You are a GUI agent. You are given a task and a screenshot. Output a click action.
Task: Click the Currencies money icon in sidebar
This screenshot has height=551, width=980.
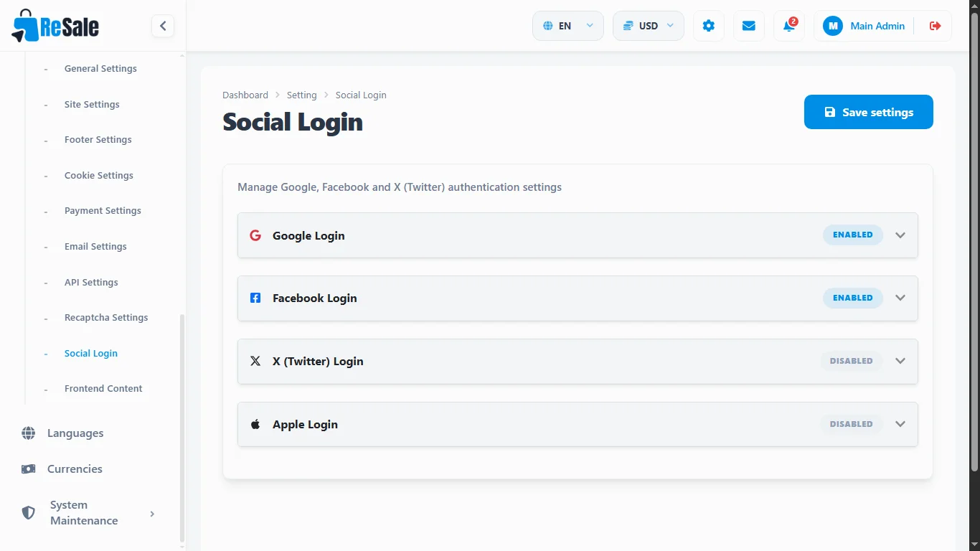(29, 469)
